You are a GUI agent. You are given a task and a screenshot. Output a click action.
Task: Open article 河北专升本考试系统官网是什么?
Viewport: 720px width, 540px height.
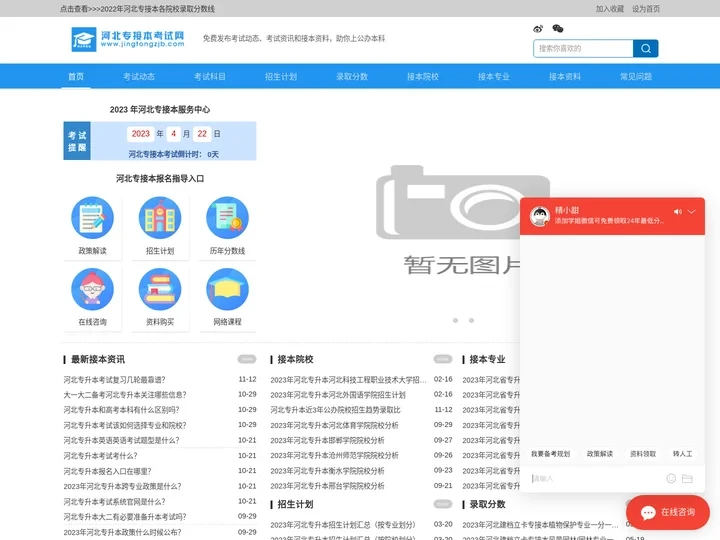114,501
